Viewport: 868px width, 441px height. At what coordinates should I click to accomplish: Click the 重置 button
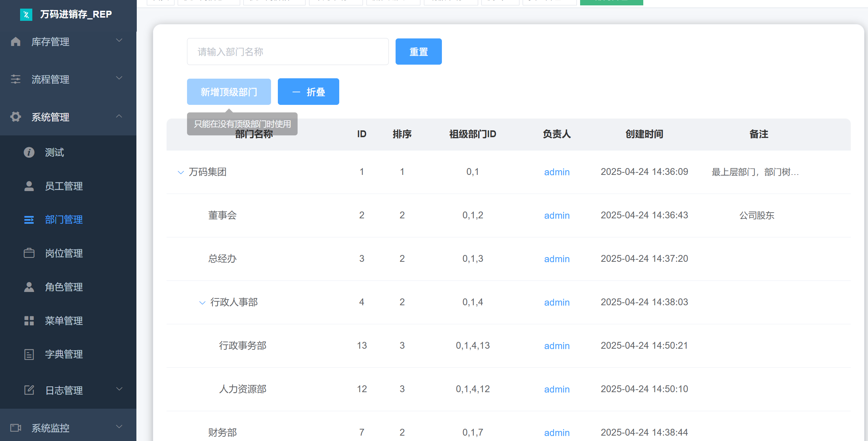tap(419, 52)
